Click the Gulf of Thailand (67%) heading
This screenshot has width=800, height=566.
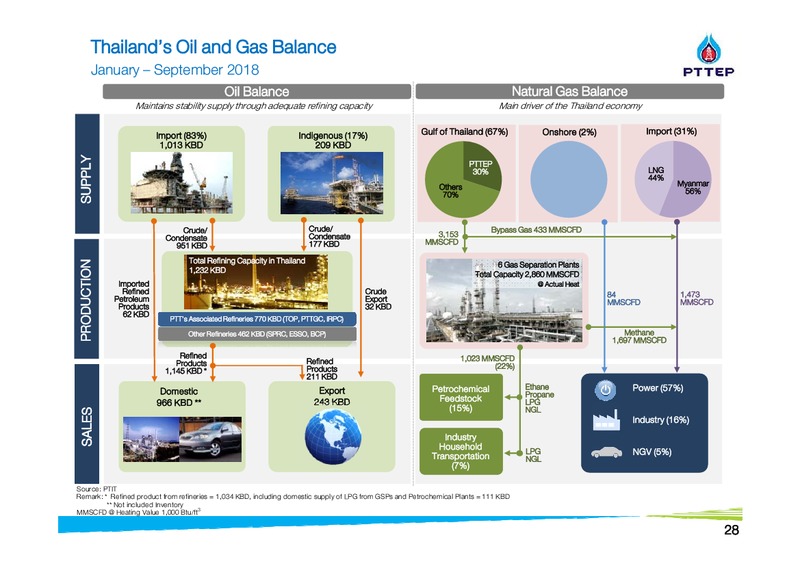[x=464, y=132]
